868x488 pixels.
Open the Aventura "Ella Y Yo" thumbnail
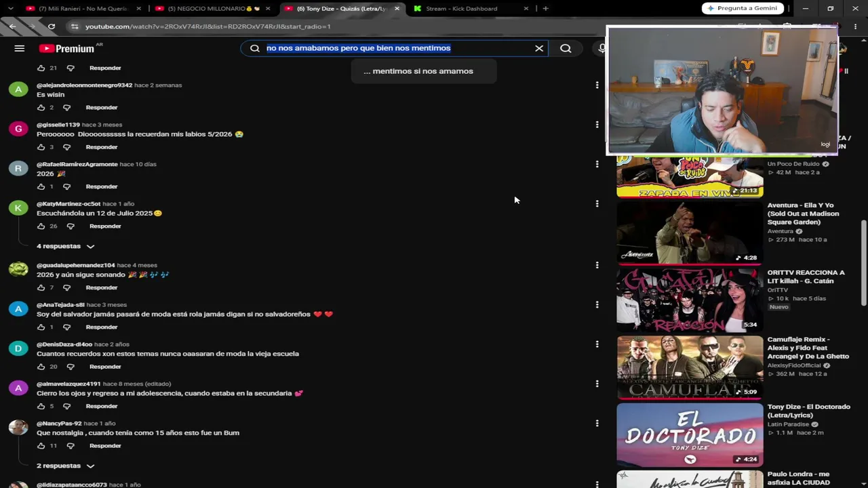tap(690, 232)
